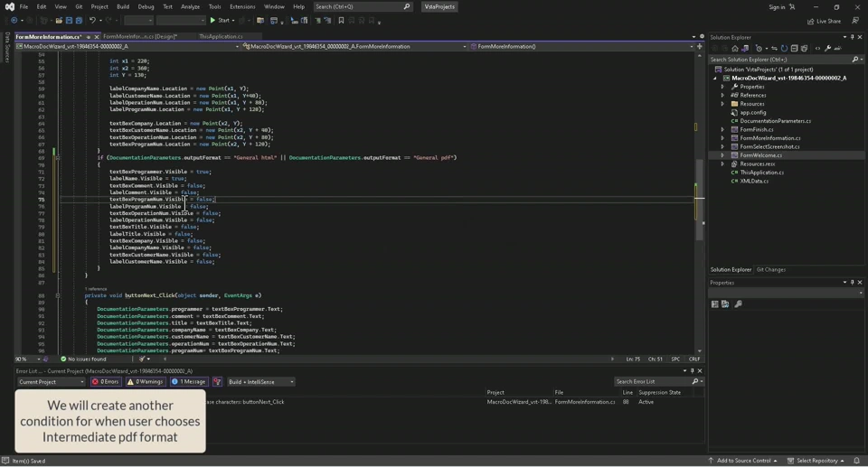Switch to Git Changes tab
The image size is (868, 467).
pyautogui.click(x=770, y=269)
